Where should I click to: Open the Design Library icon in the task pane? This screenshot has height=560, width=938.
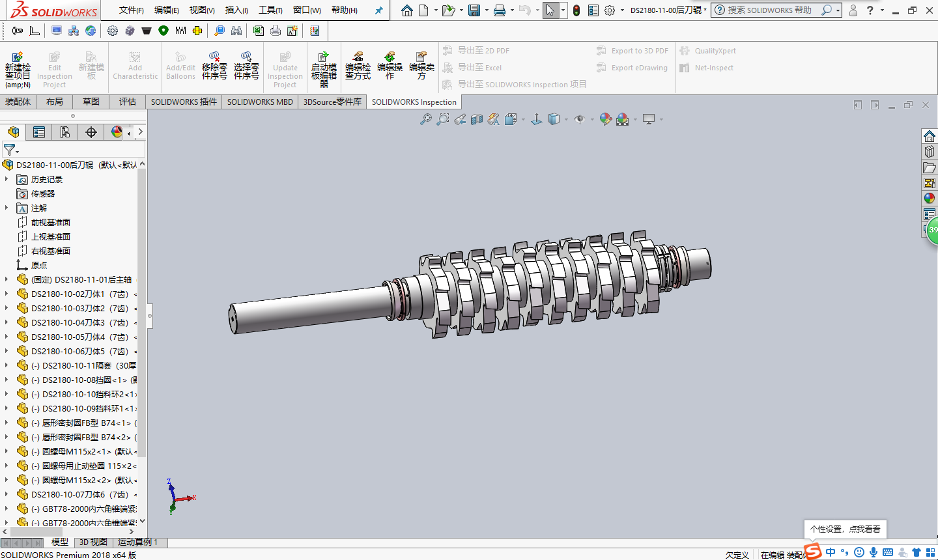pos(930,152)
